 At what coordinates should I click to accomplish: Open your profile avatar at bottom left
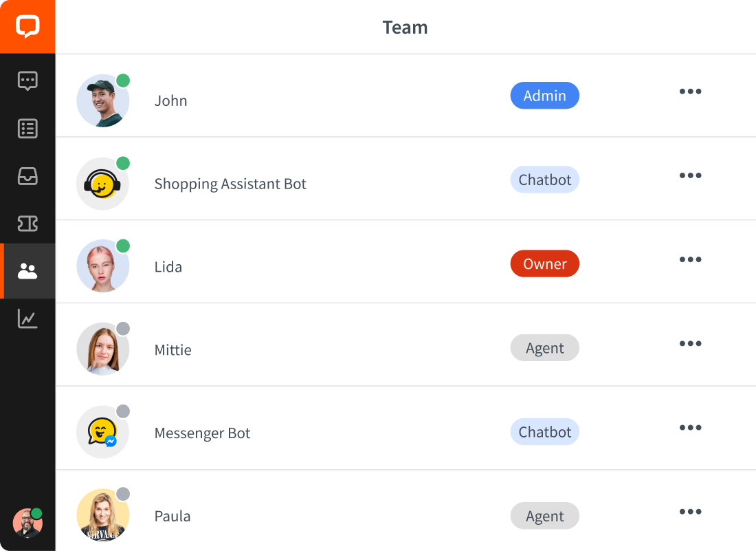tap(28, 523)
